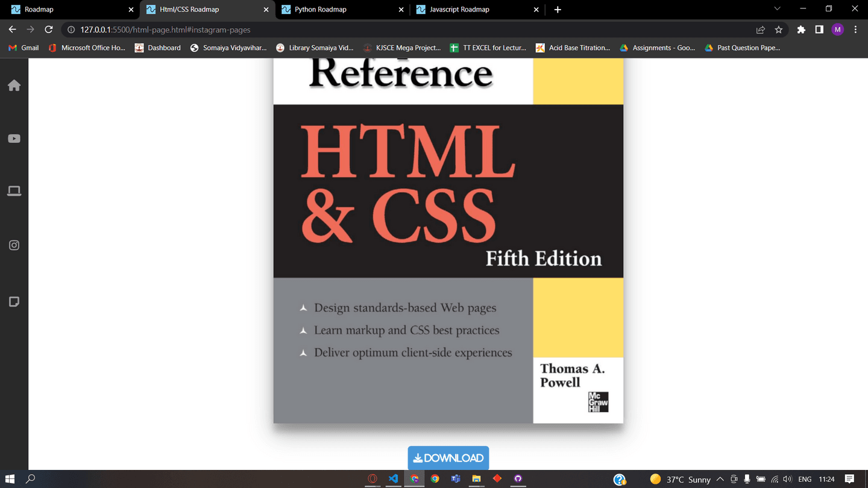Image resolution: width=868 pixels, height=488 pixels.
Task: Open the notification center icon
Action: tap(849, 479)
